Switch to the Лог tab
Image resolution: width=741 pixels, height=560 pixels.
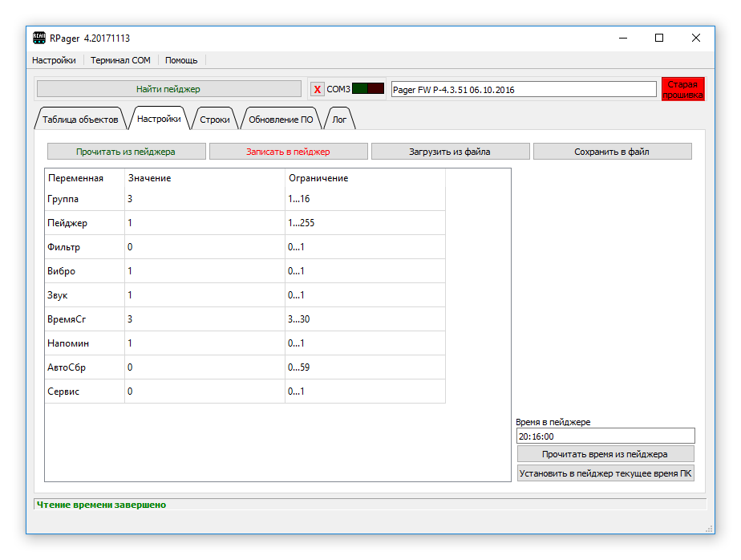tap(339, 120)
